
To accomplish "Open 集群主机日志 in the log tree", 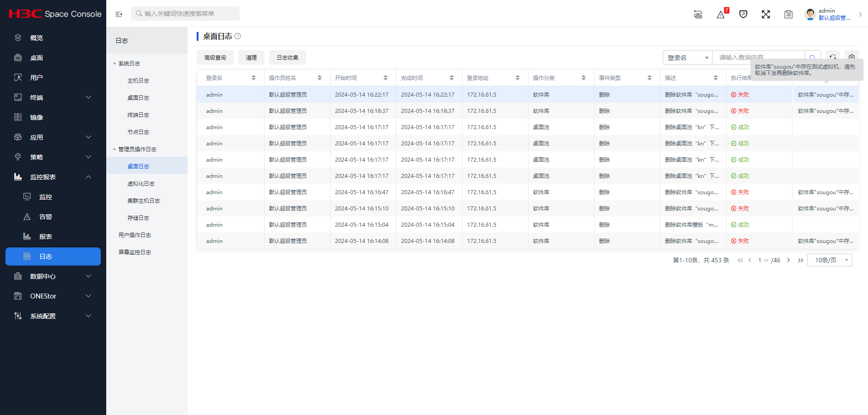I will [x=144, y=201].
